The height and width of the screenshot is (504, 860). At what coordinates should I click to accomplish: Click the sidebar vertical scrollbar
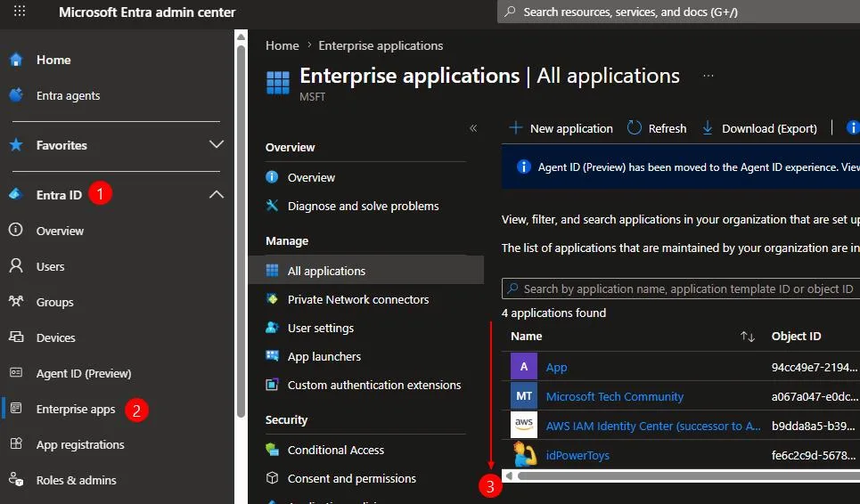click(x=241, y=230)
